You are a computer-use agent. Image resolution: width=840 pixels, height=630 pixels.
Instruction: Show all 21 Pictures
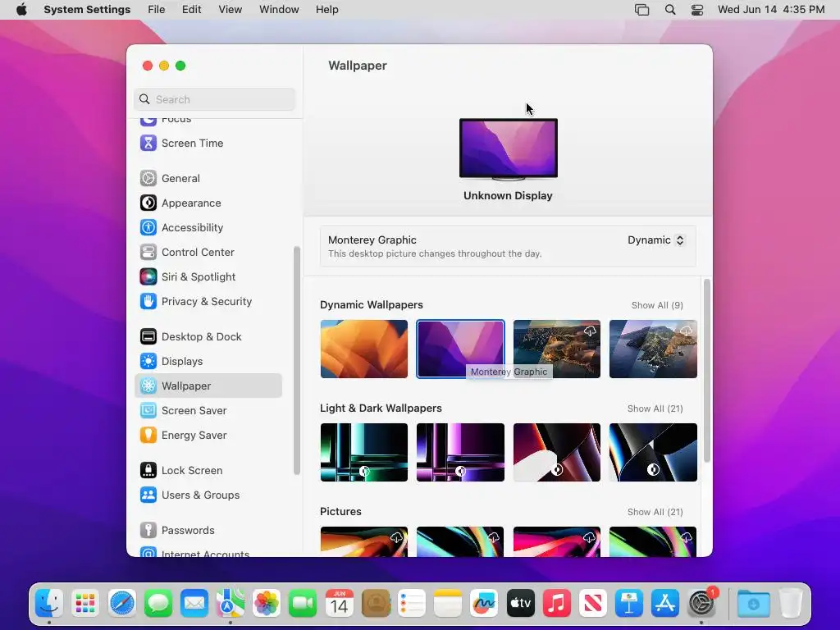pyautogui.click(x=655, y=512)
